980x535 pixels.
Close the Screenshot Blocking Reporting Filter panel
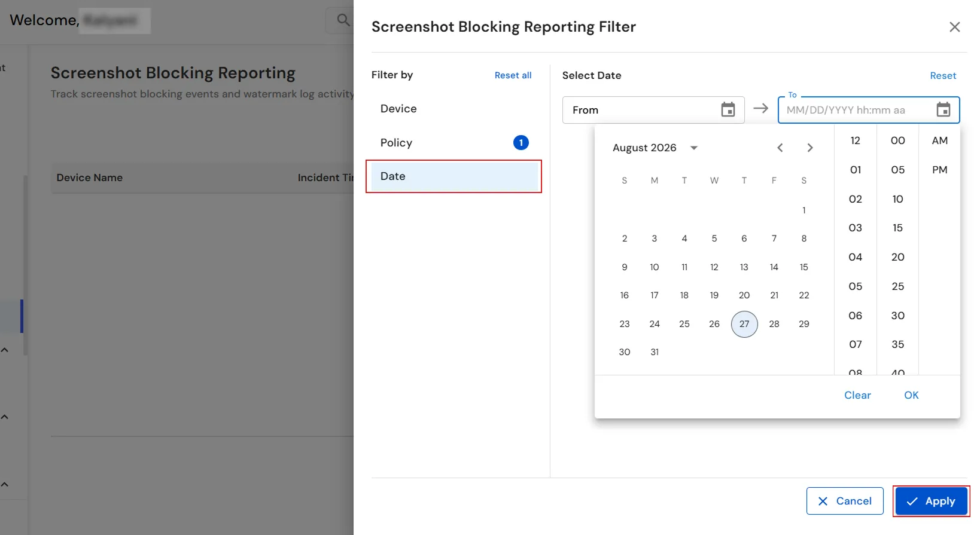[954, 27]
